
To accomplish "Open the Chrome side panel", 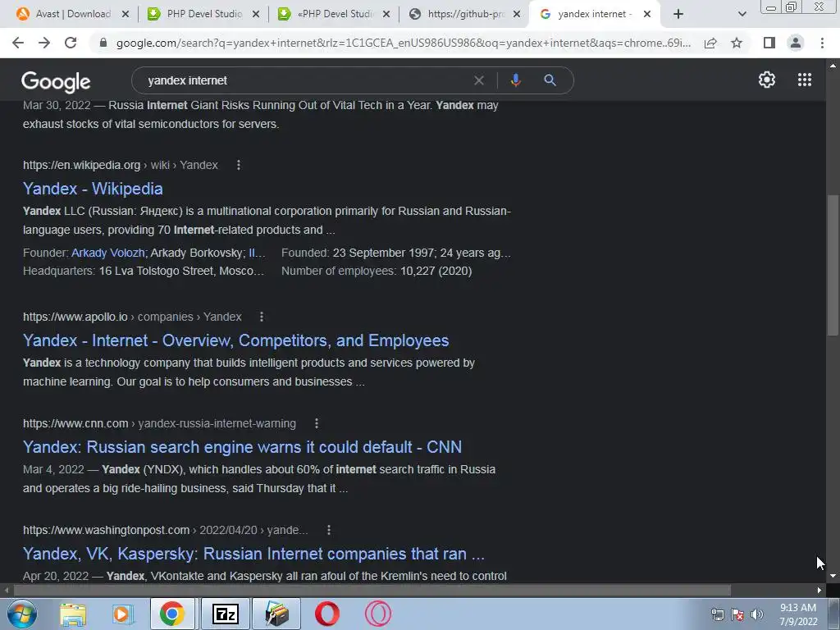I will point(769,43).
